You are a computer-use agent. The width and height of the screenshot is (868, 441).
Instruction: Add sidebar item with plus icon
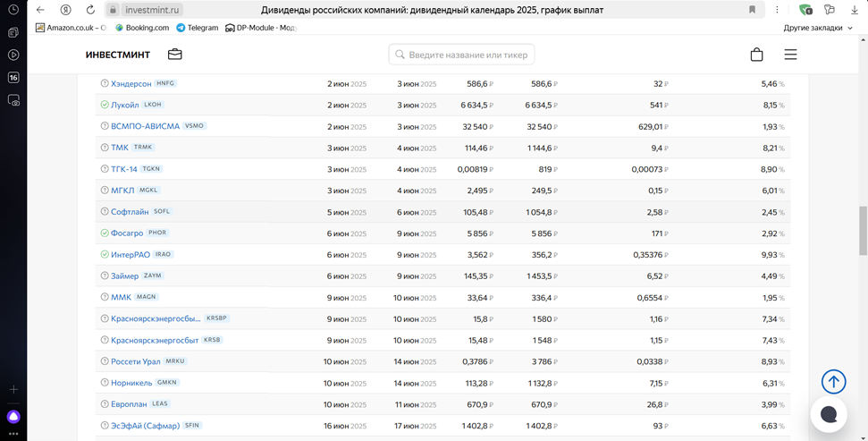[13, 389]
